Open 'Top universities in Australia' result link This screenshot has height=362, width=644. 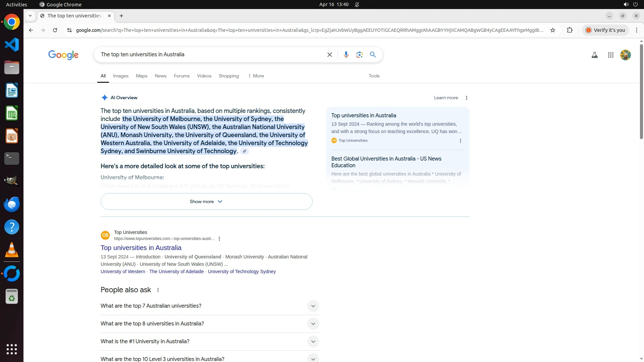(141, 248)
